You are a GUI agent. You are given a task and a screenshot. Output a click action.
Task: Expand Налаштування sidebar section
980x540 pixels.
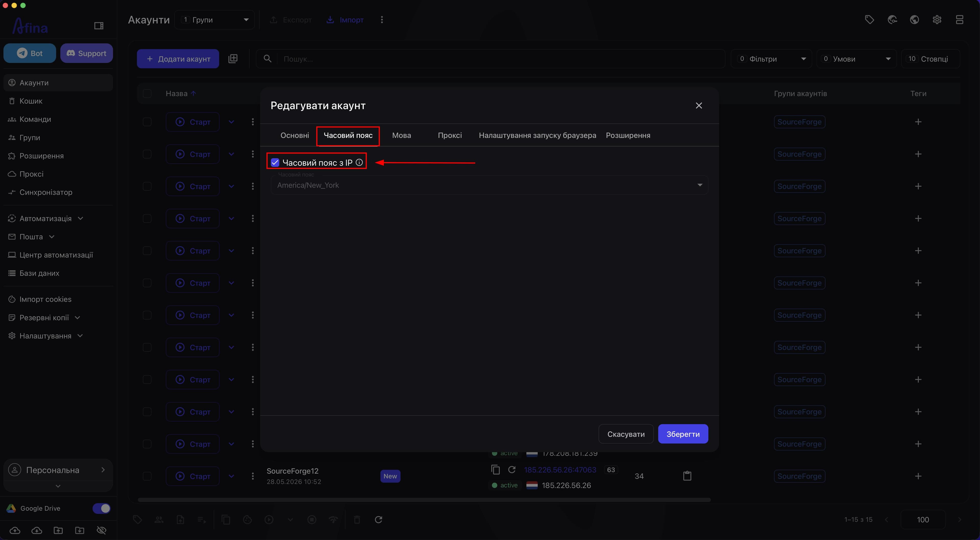point(58,336)
